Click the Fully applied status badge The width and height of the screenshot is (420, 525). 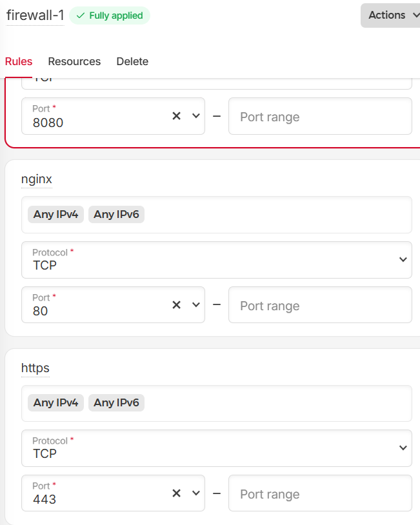[110, 15]
